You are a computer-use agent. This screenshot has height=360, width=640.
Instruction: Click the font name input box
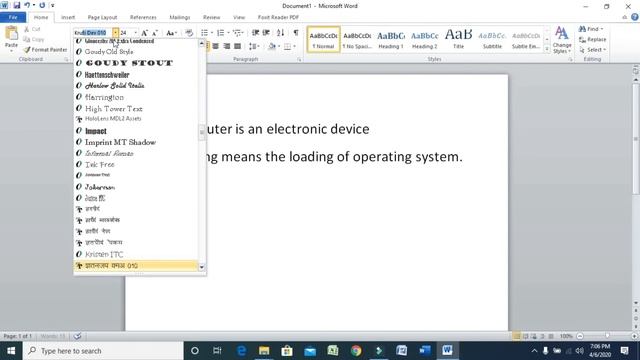point(93,33)
